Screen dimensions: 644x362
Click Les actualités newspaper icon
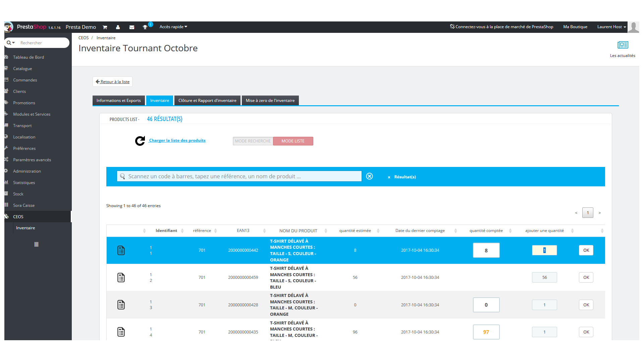(623, 45)
